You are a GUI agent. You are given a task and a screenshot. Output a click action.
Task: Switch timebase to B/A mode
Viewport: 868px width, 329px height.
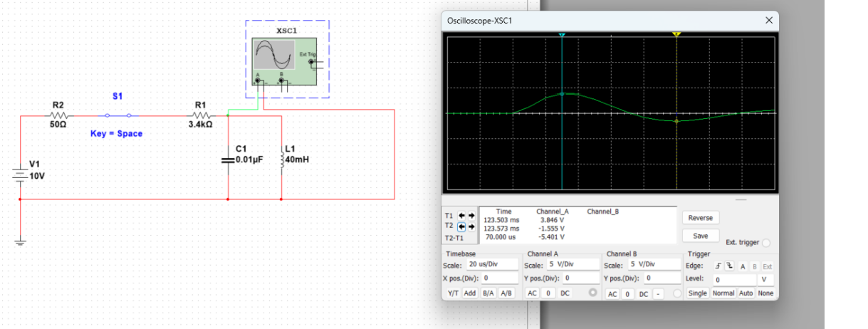coord(488,293)
